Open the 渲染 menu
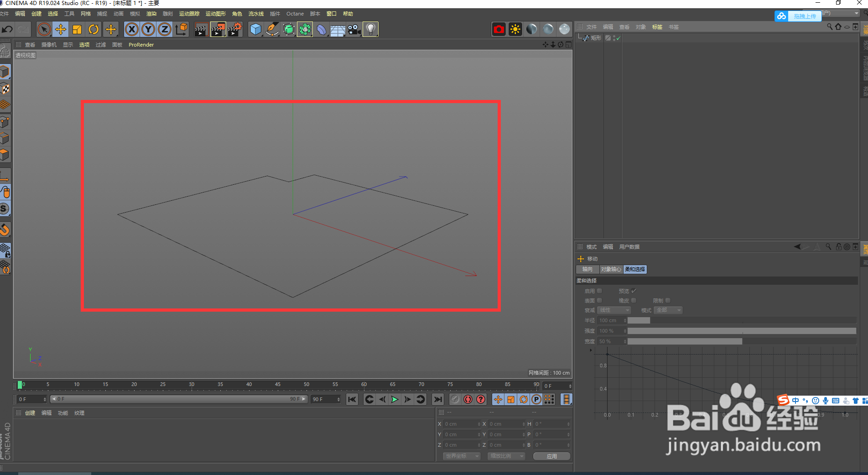The height and width of the screenshot is (475, 868). coord(151,14)
